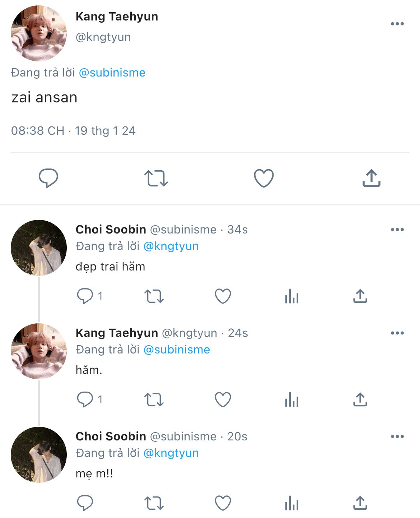The width and height of the screenshot is (420, 518).
Task: Like the main 'zai ansan' tweet
Action: click(x=264, y=178)
